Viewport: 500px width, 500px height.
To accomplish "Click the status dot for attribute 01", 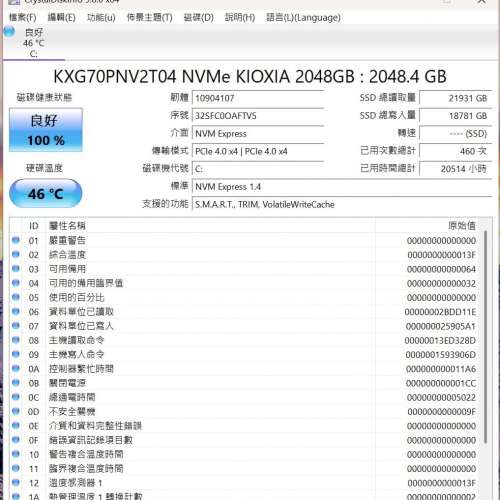I will [x=16, y=240].
